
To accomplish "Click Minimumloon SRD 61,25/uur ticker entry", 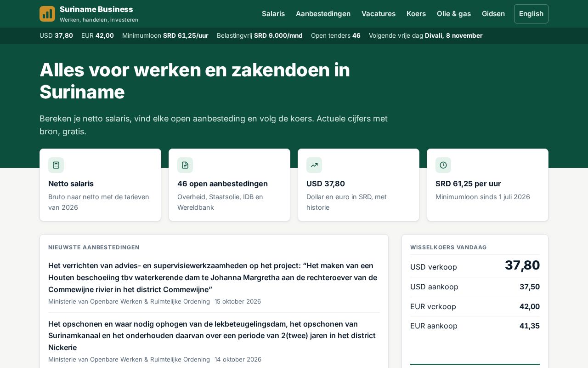I will (x=165, y=35).
